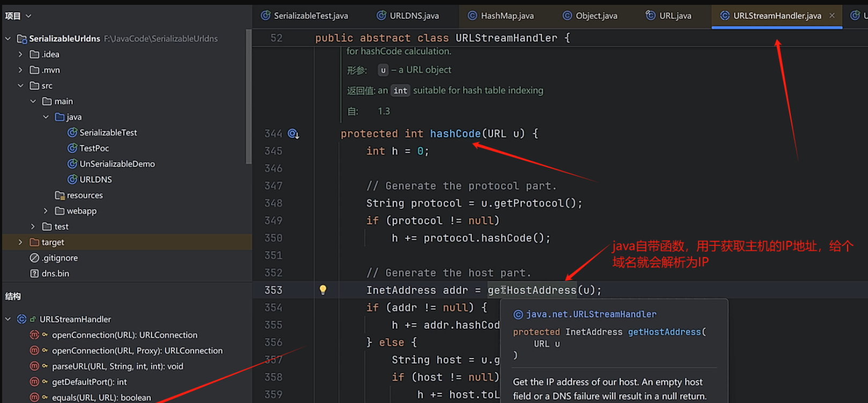
Task: Click getHostAddress call on line 353
Action: point(532,290)
